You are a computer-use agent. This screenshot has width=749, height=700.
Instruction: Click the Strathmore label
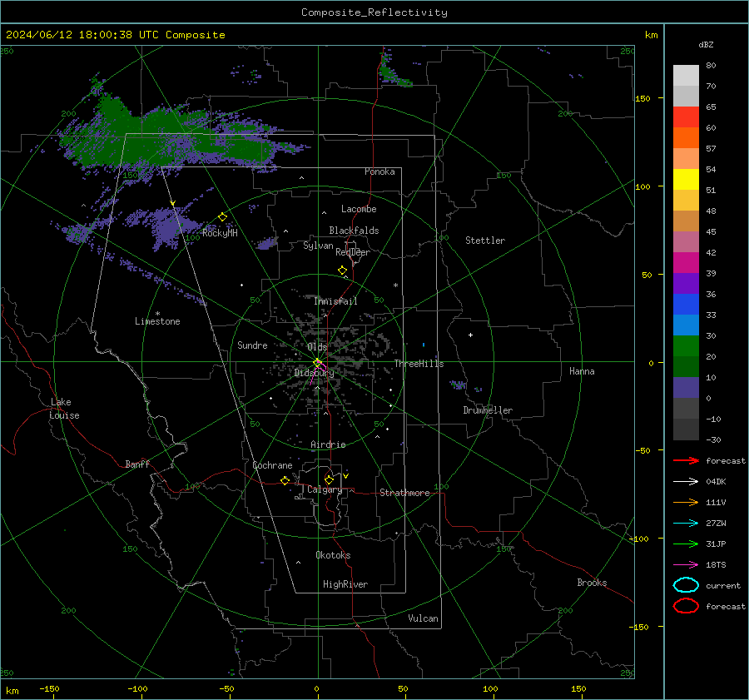tap(405, 493)
